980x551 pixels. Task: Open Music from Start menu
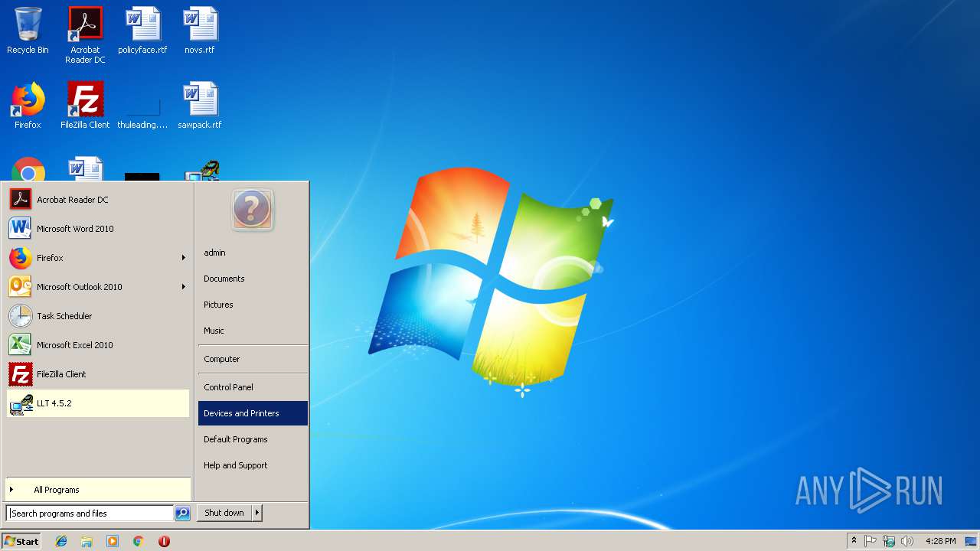253,331
